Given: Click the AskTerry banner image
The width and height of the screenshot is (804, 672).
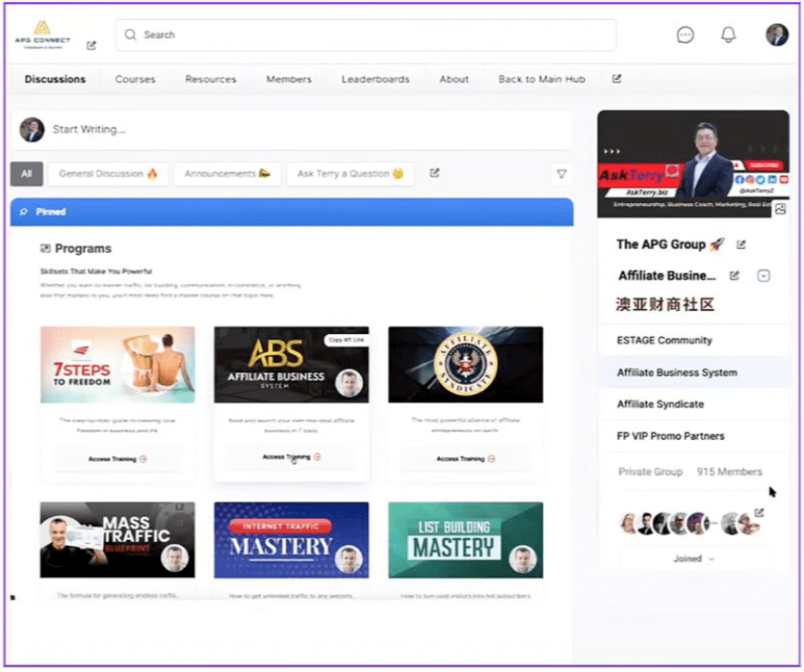Looking at the screenshot, I should pos(693,164).
